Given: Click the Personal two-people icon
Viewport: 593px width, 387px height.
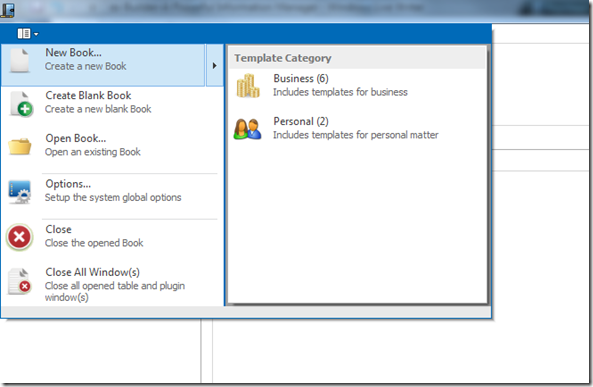Looking at the screenshot, I should 247,129.
